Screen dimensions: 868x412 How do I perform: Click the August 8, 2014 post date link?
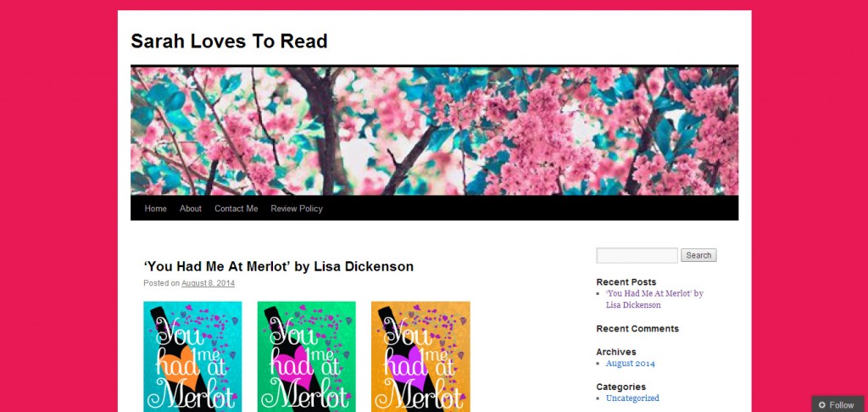pos(209,283)
